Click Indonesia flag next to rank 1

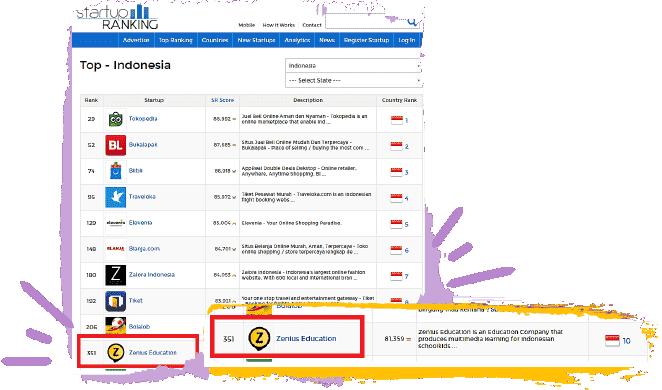tap(396, 120)
